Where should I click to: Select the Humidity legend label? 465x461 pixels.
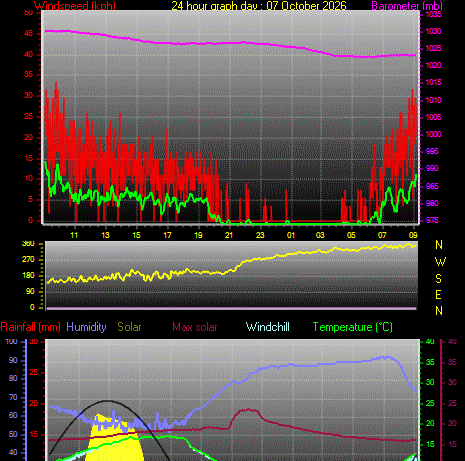[86, 327]
